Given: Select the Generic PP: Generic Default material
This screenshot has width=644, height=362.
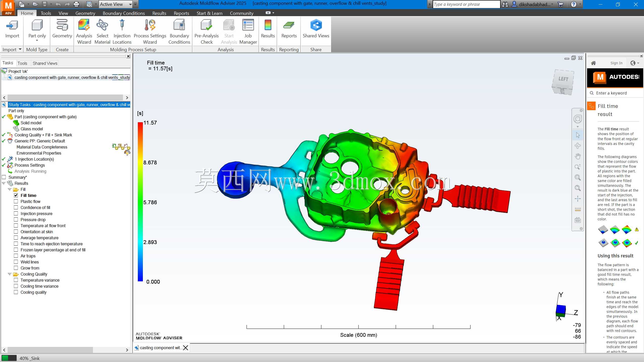Looking at the screenshot, I should (x=40, y=141).
